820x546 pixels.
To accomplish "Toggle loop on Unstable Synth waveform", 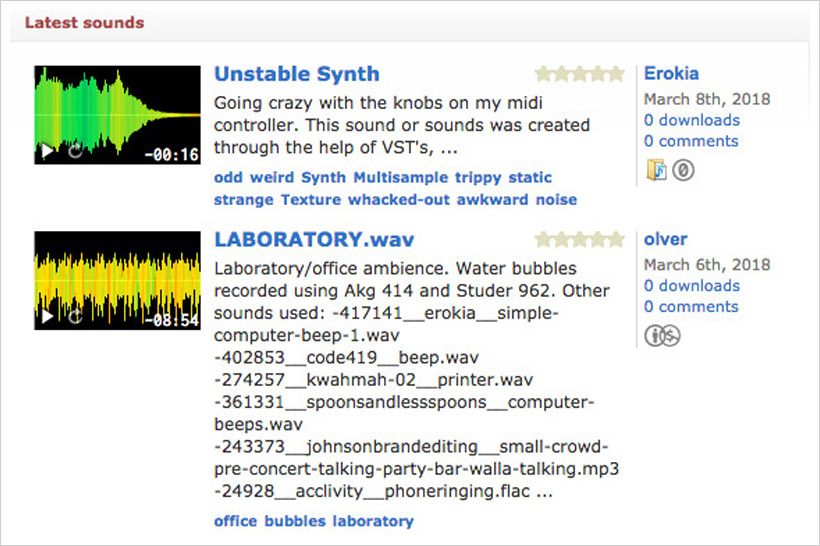I will pos(75,151).
